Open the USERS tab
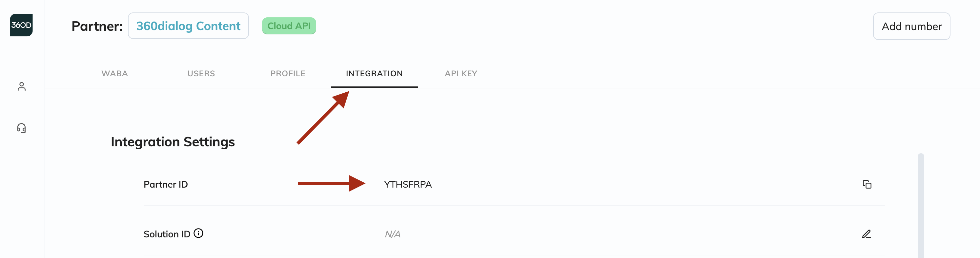980x258 pixels. pos(201,74)
